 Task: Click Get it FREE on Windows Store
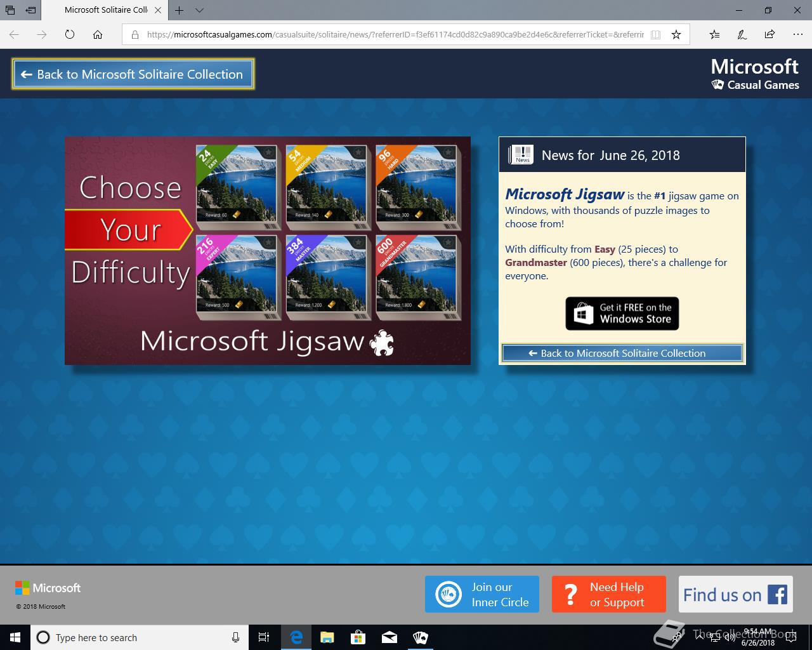622,314
